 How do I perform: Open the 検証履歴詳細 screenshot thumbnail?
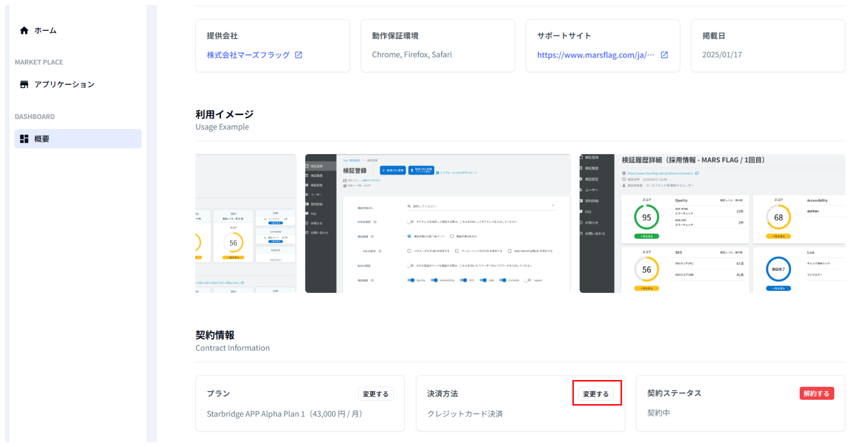click(712, 223)
